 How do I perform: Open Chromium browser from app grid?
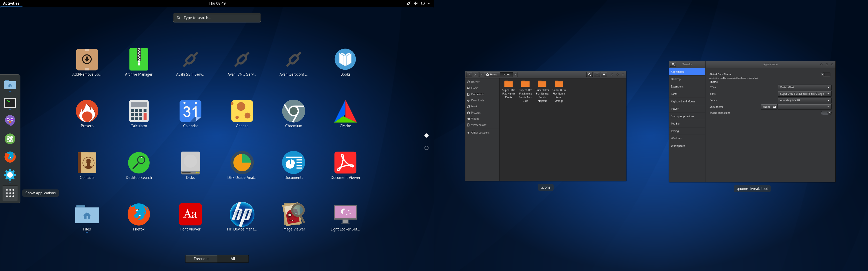tap(293, 114)
